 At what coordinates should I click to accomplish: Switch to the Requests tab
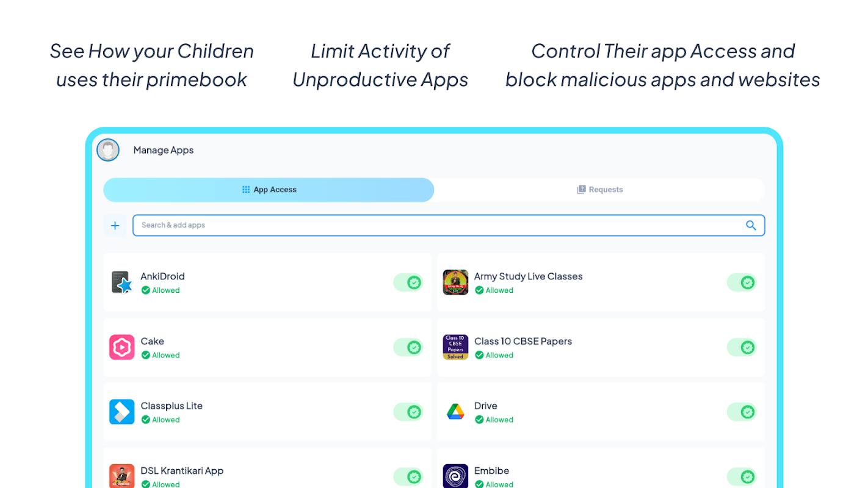[599, 190]
